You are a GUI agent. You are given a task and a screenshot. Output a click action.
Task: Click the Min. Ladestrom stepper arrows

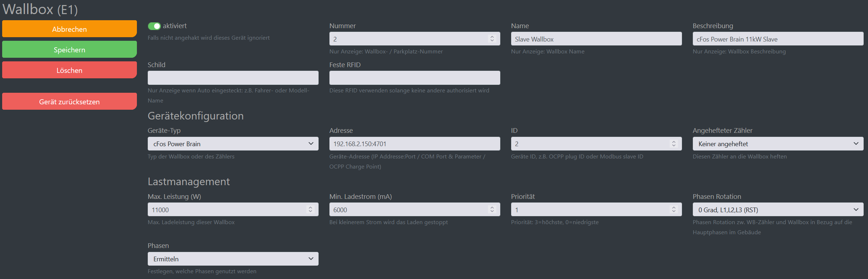tap(492, 209)
